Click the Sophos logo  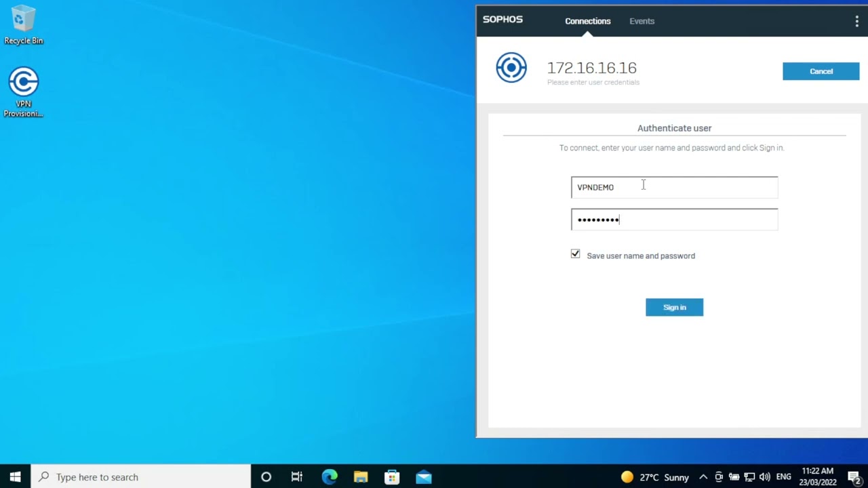coord(502,20)
